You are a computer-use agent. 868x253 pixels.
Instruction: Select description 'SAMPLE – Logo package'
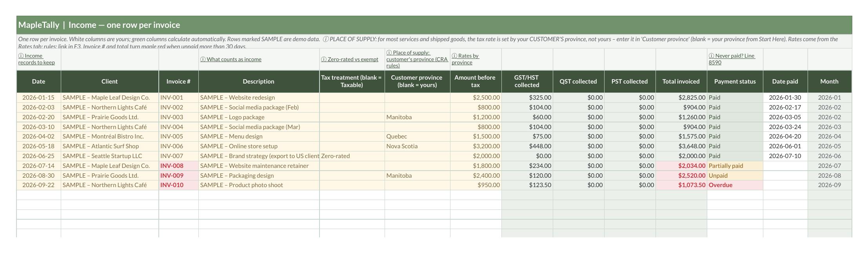click(x=259, y=117)
